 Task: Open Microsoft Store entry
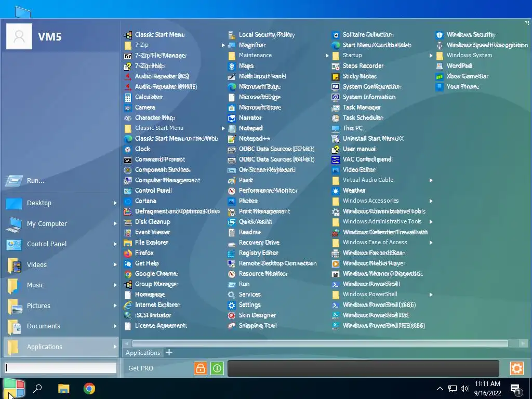[255, 108]
